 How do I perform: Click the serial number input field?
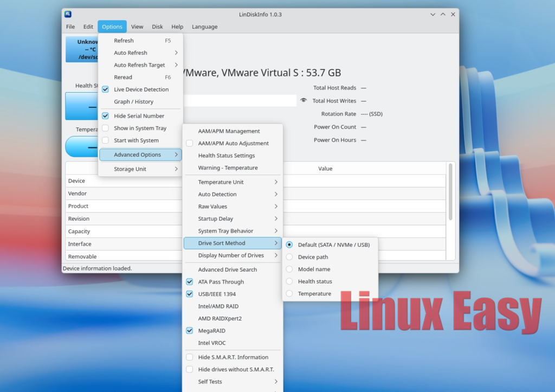point(240,100)
